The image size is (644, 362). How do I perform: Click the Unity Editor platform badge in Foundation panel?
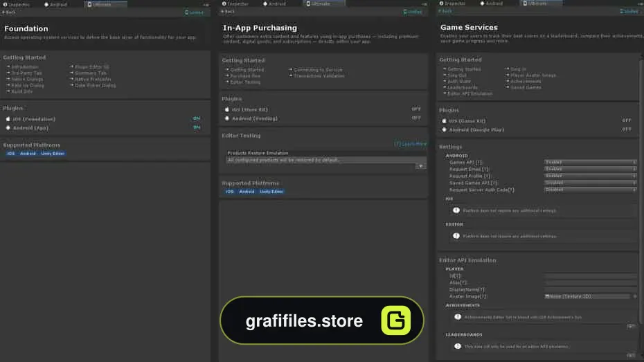pos(53,154)
